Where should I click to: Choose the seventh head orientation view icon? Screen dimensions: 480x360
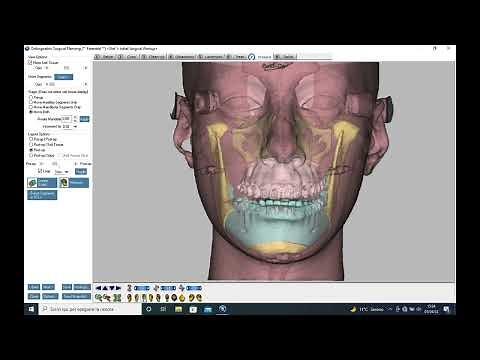pyautogui.click(x=174, y=298)
